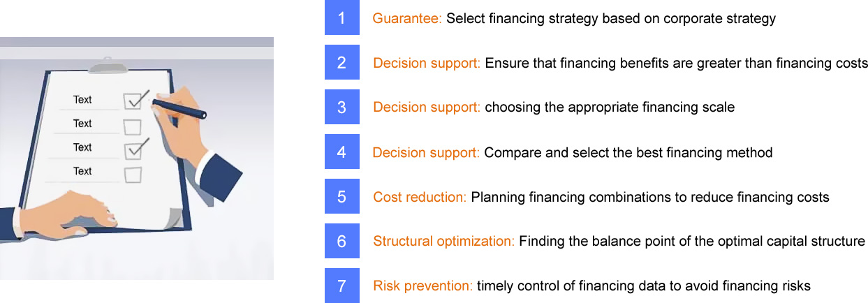Click the blue number 1 box
868x303 pixels.
point(341,18)
